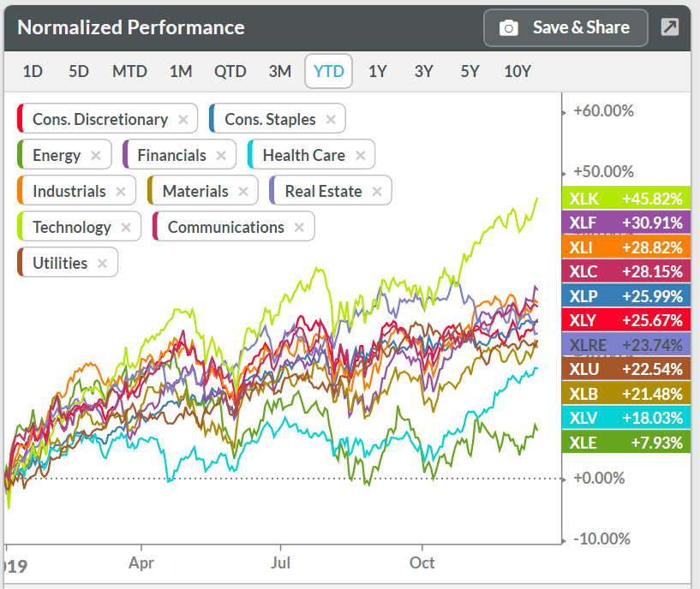Delete the Utilities tag with x
Image resolution: width=700 pixels, height=589 pixels.
pos(103,263)
